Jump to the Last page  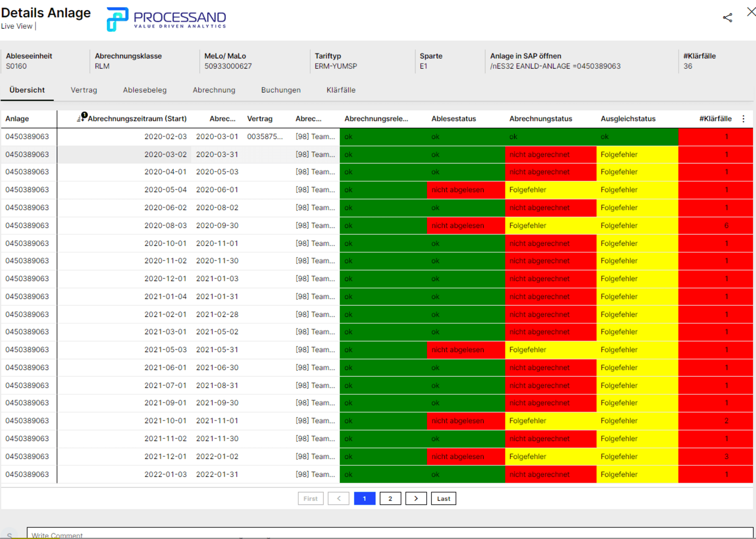[443, 498]
